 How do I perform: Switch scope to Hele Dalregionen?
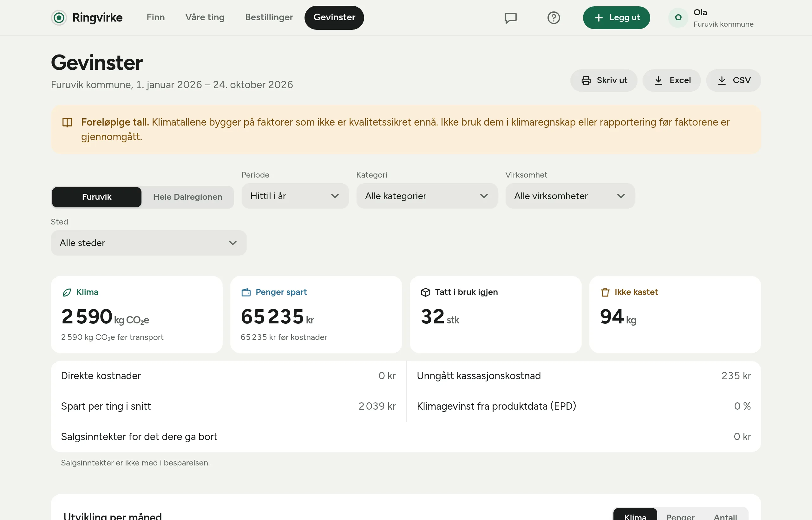click(187, 197)
